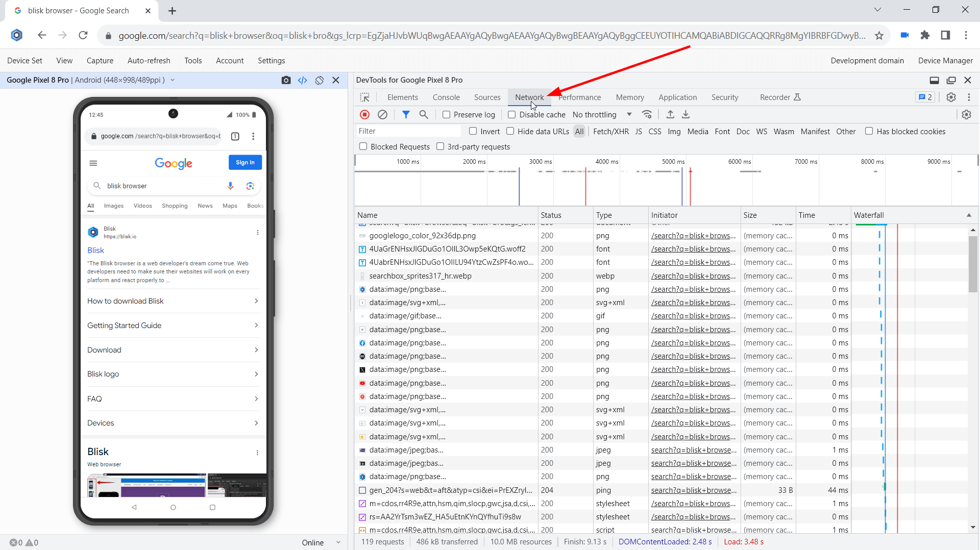
Task: Open the browser extensions puzzle icon
Action: (x=925, y=35)
